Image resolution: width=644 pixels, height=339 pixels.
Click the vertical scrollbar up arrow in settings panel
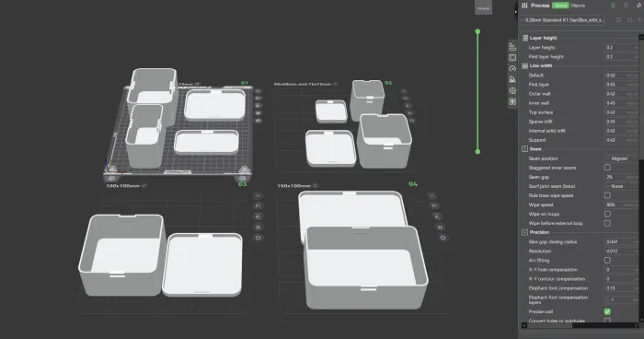point(641,37)
